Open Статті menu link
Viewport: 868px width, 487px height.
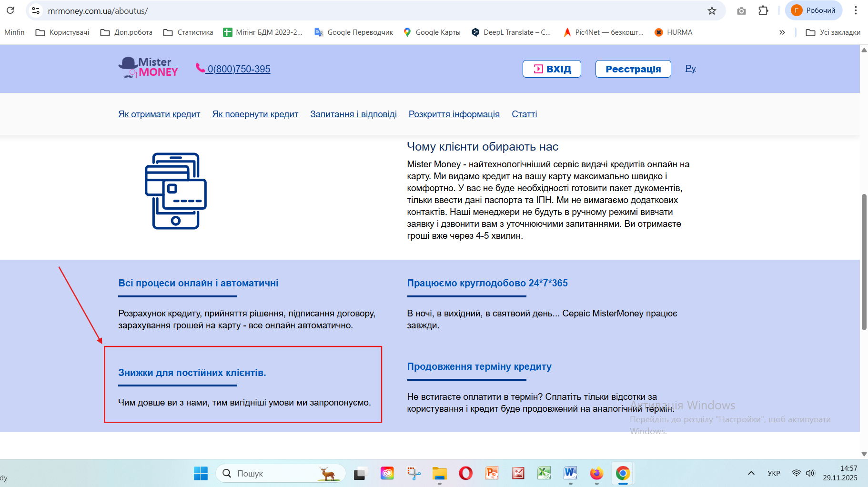coord(525,114)
